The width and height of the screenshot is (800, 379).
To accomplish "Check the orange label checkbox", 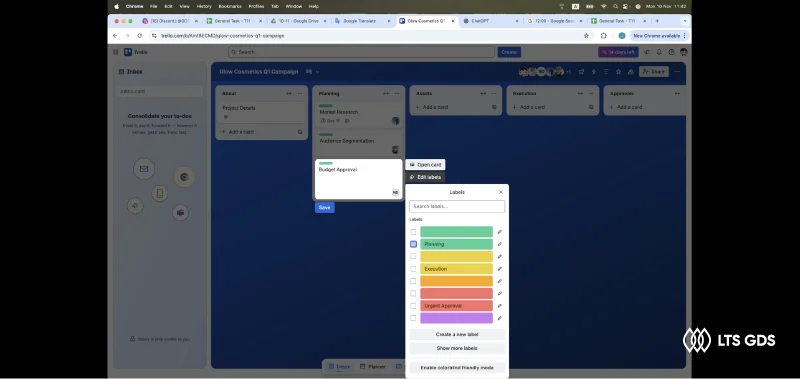I will 413,281.
